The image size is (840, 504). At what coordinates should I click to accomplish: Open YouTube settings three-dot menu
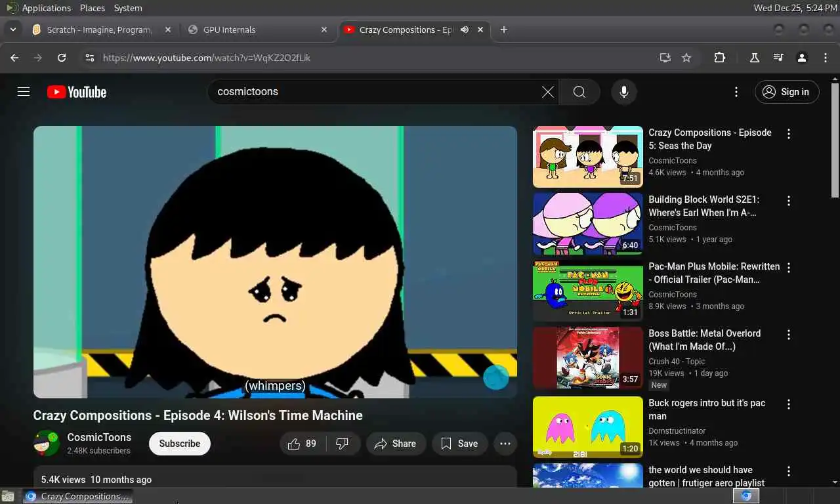click(736, 92)
